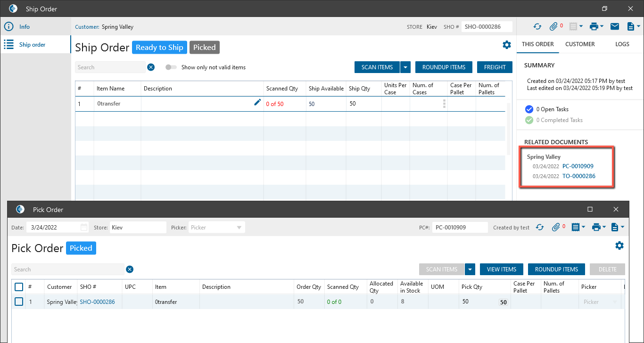Expand the Pick Order document options arrow
The width and height of the screenshot is (644, 343).
[622, 228]
